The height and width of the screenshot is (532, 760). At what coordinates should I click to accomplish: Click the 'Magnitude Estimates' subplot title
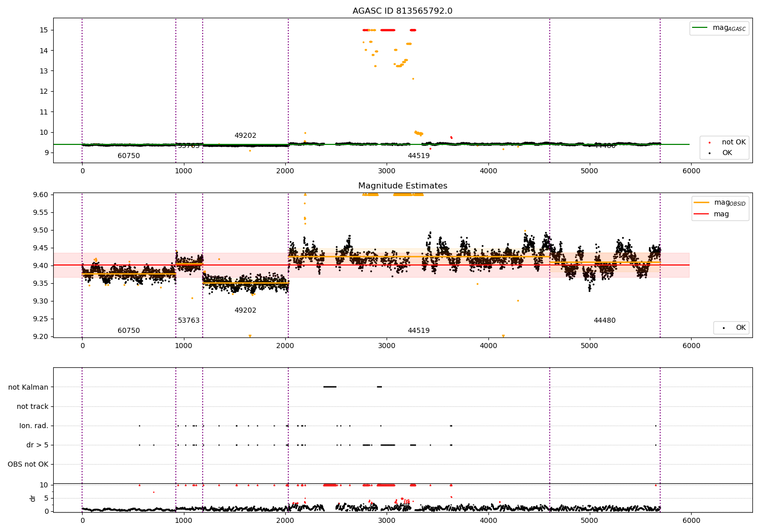402,186
